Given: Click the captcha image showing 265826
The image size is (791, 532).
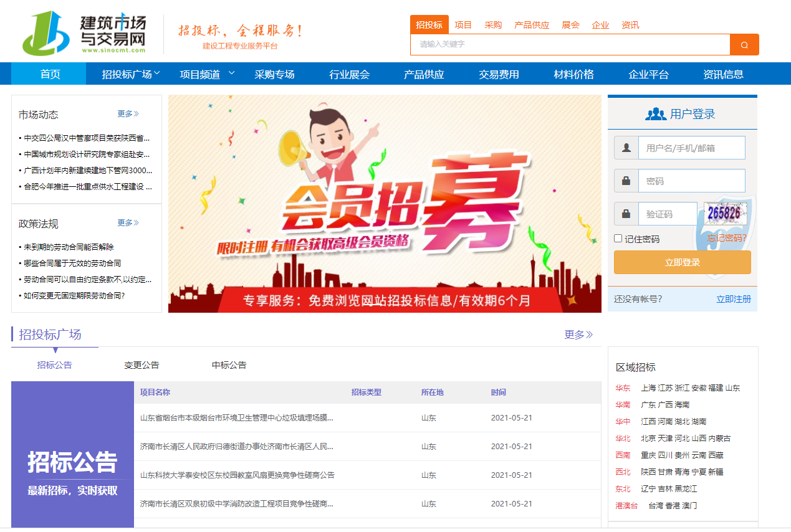Looking at the screenshot, I should [725, 214].
